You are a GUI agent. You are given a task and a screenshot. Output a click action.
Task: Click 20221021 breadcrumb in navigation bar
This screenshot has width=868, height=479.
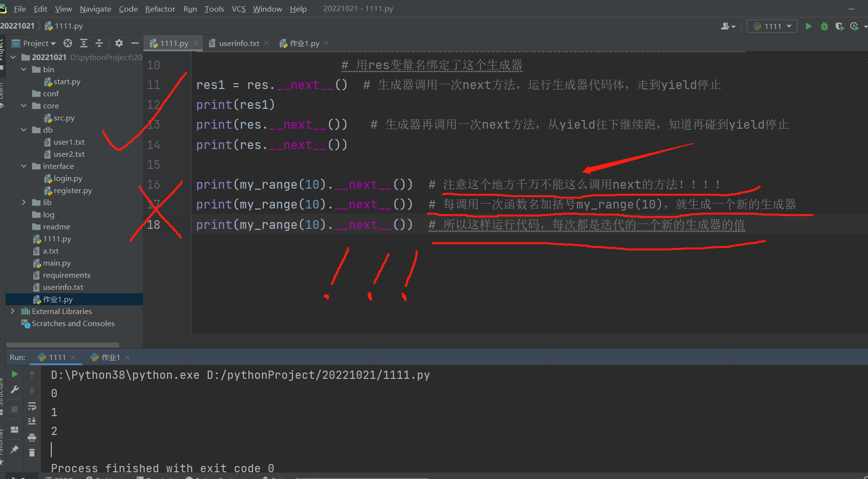pos(17,26)
